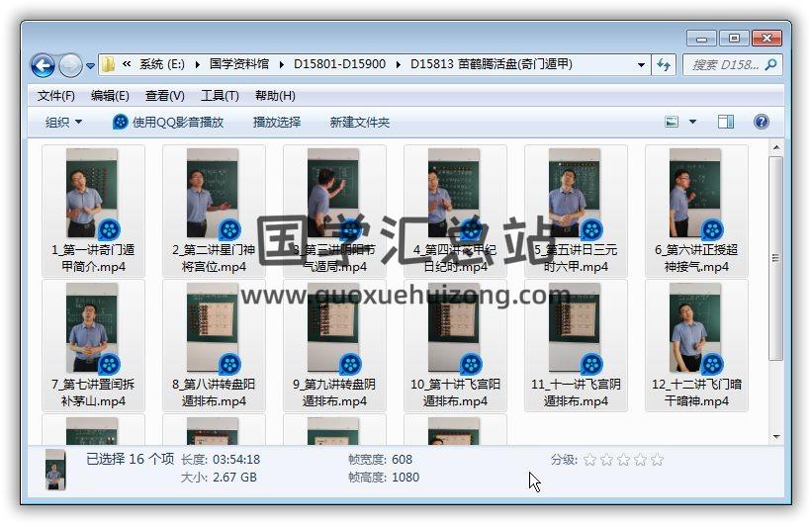
Task: Click the Forward navigation arrow button
Action: (x=70, y=65)
